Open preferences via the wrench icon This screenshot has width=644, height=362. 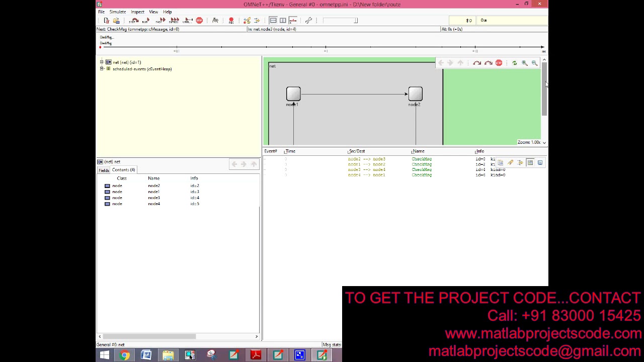tap(308, 21)
